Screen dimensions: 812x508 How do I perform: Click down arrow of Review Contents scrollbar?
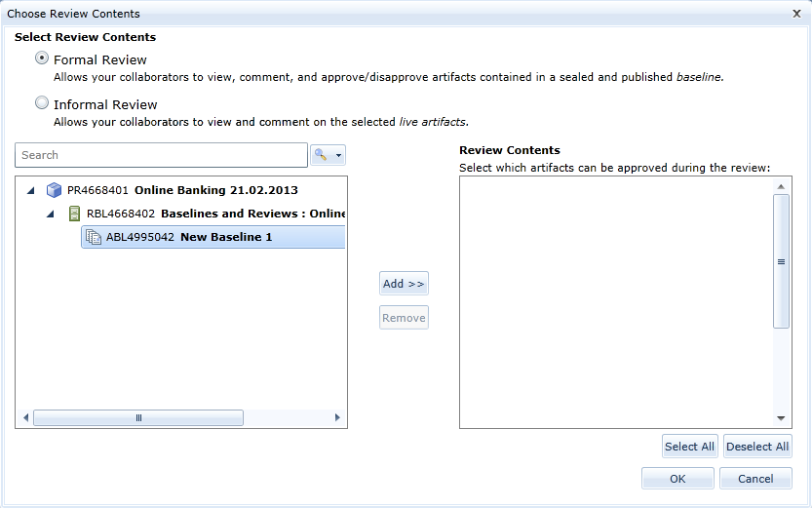pyautogui.click(x=782, y=417)
